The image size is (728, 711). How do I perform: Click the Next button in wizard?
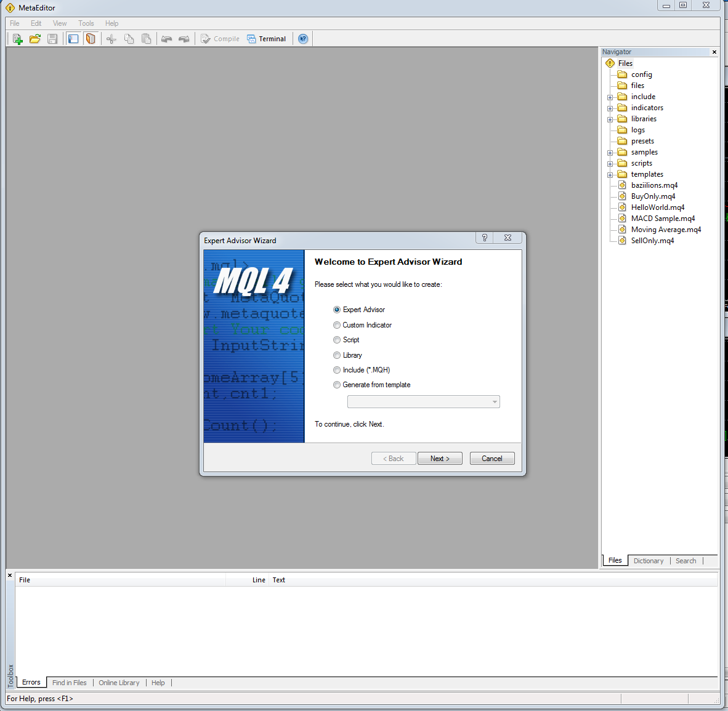(440, 459)
